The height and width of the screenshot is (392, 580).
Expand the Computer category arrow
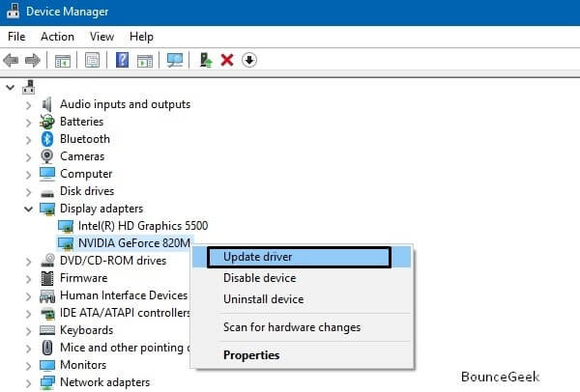[x=28, y=175]
